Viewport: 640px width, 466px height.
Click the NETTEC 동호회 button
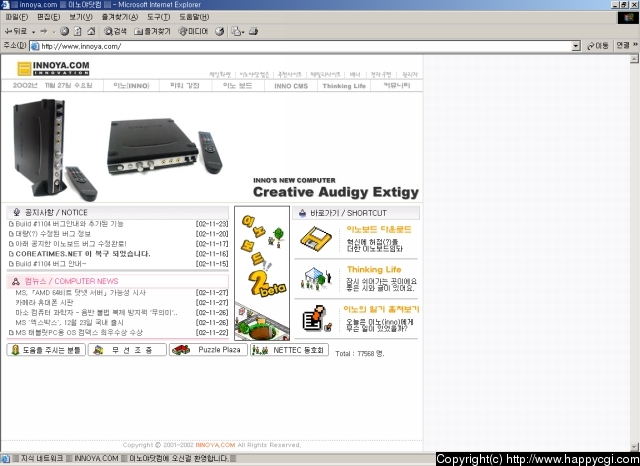click(289, 350)
